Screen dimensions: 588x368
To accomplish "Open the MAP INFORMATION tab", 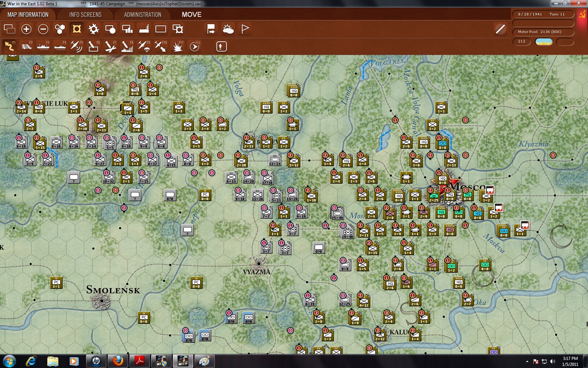I will (x=28, y=15).
